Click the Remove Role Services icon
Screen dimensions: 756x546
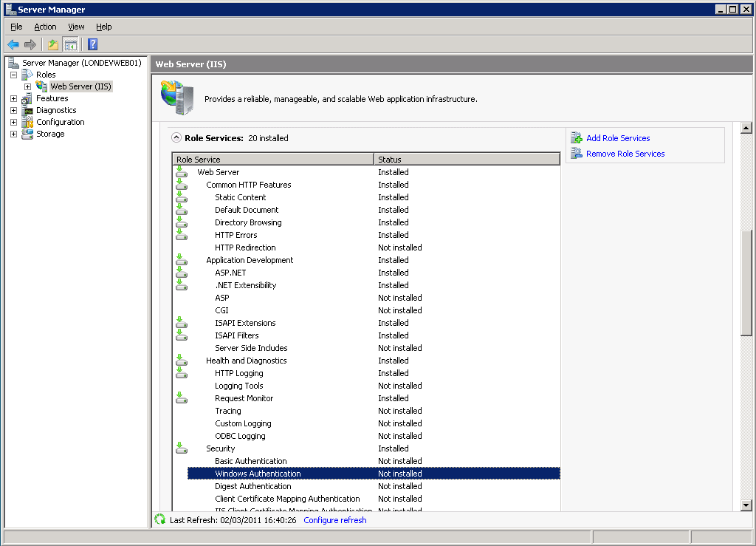pos(577,154)
